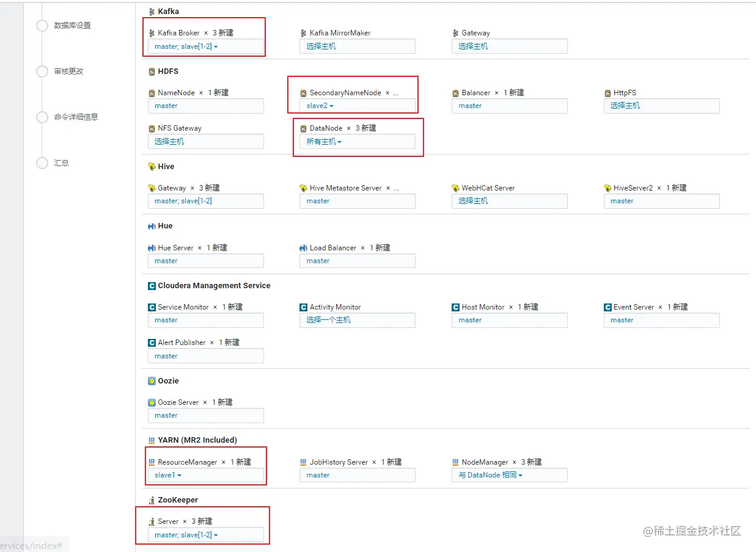
Task: Click the HiveServer2 master host field
Action: coord(662,201)
